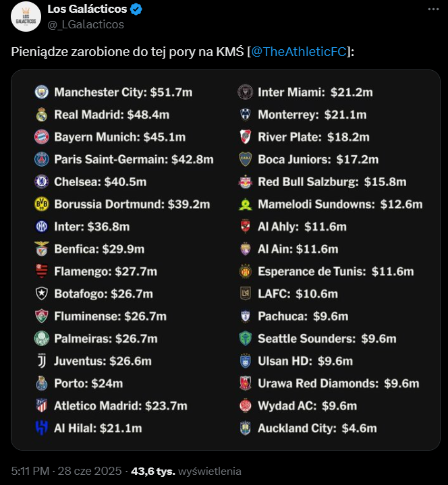Screen dimensions: 448x485
Task: Click the Juventus J logo
Action: pyautogui.click(x=42, y=361)
